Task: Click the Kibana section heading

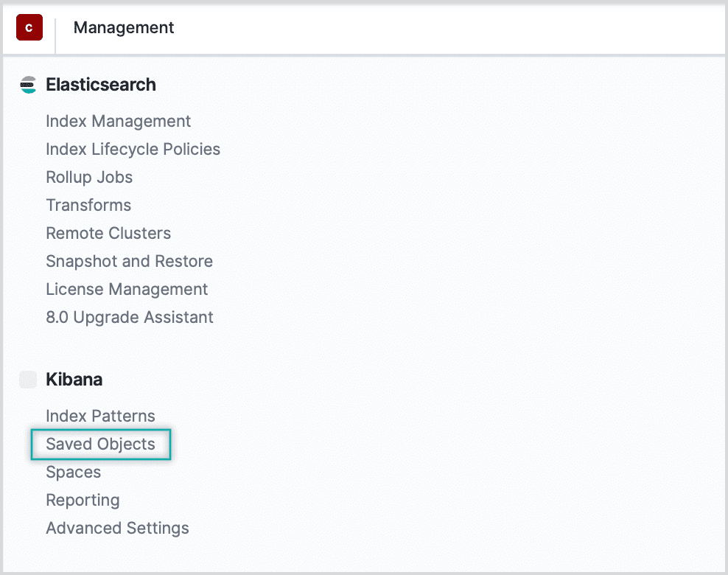Action: coord(74,380)
